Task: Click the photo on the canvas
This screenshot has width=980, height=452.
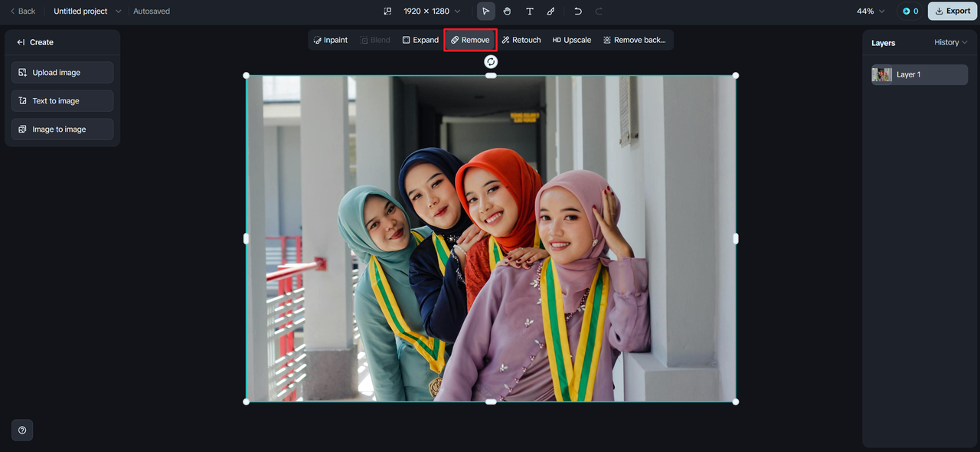Action: pos(491,238)
